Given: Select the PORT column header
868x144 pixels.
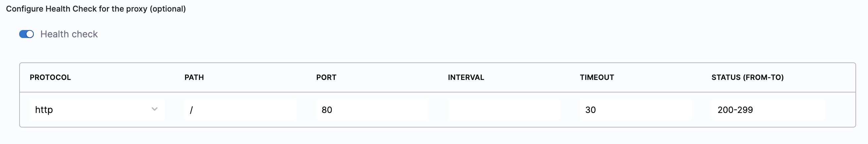Looking at the screenshot, I should point(326,77).
